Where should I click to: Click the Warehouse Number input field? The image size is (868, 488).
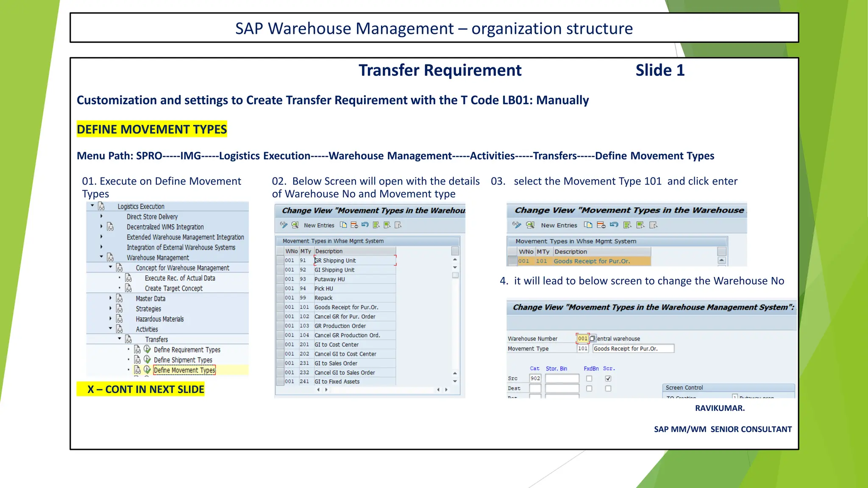583,338
